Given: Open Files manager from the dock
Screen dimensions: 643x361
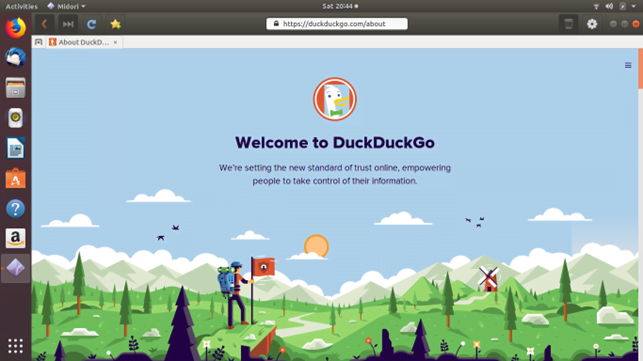Looking at the screenshot, I should 16,88.
